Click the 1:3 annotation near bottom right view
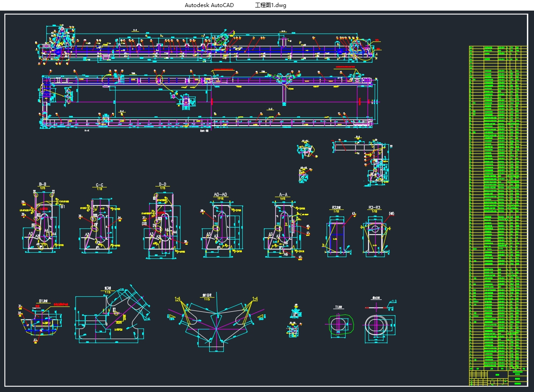The width and height of the screenshot is (534, 392). pos(394,302)
